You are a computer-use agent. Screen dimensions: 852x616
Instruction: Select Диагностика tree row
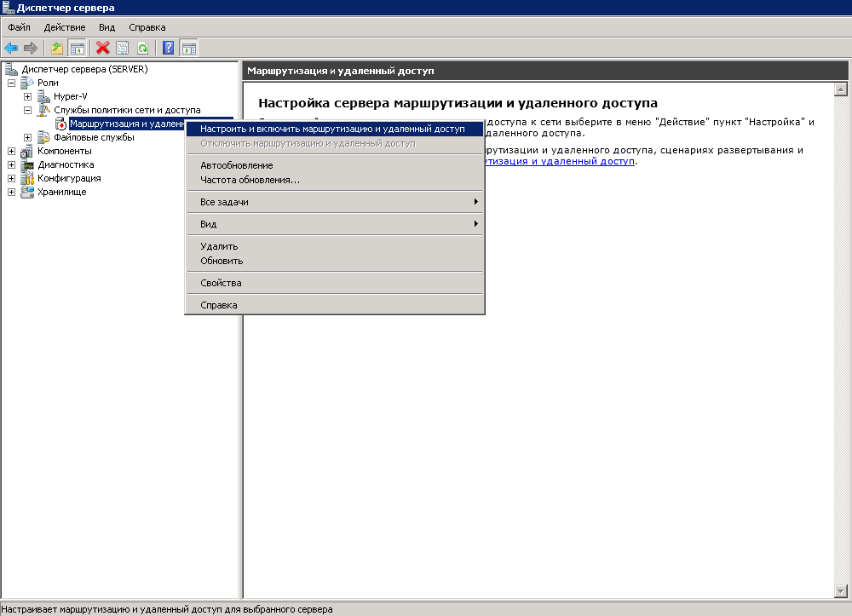click(x=66, y=164)
